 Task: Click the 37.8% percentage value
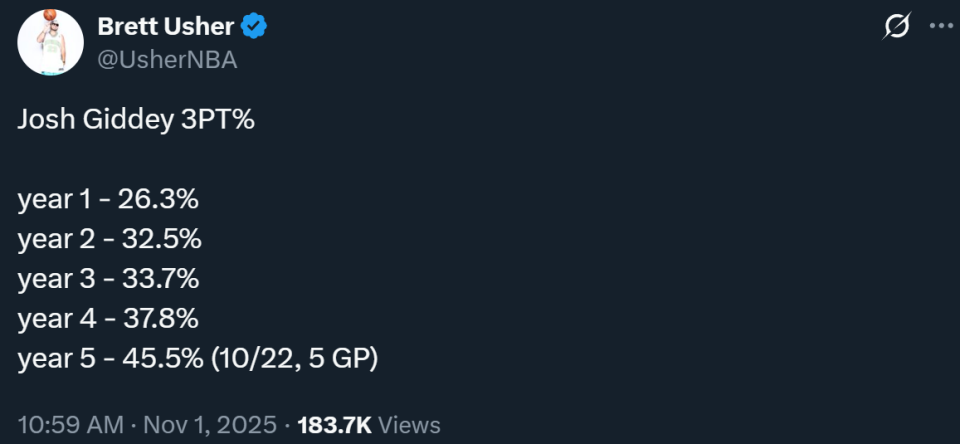pyautogui.click(x=160, y=320)
